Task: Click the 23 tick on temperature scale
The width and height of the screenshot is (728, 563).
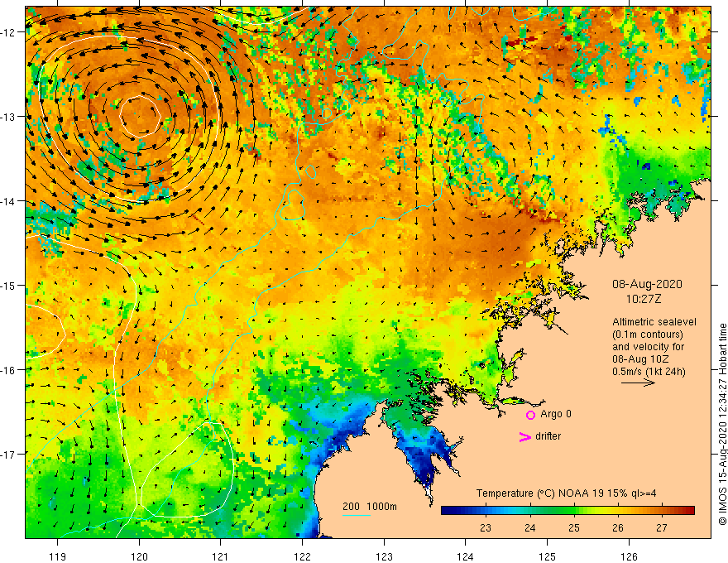Action: tap(486, 528)
